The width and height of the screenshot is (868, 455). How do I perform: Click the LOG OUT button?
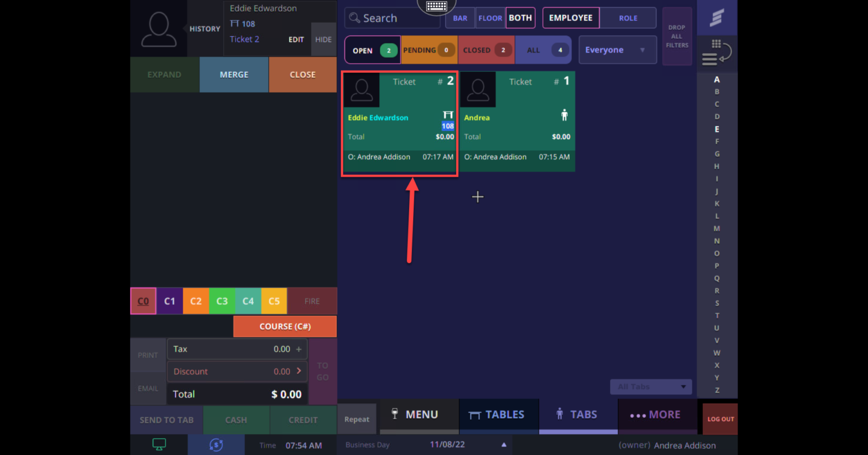point(721,419)
